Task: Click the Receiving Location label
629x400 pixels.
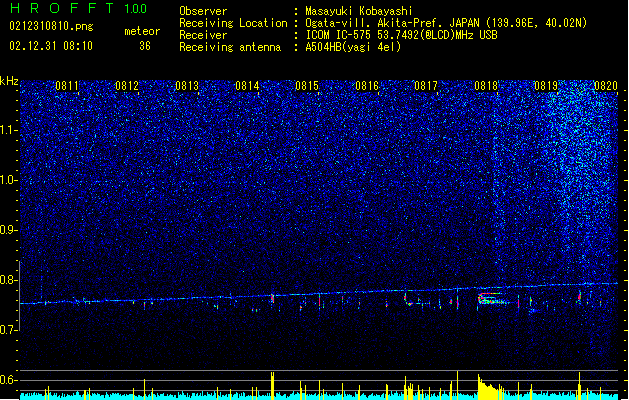Action: point(233,23)
